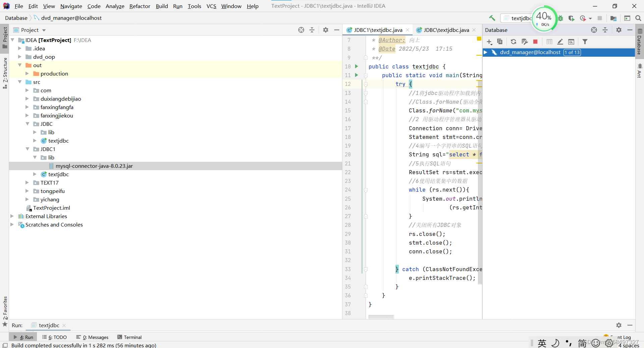This screenshot has height=348, width=644.
Task: Click Edit Source pencil icon in Database toolbar
Action: (x=560, y=42)
